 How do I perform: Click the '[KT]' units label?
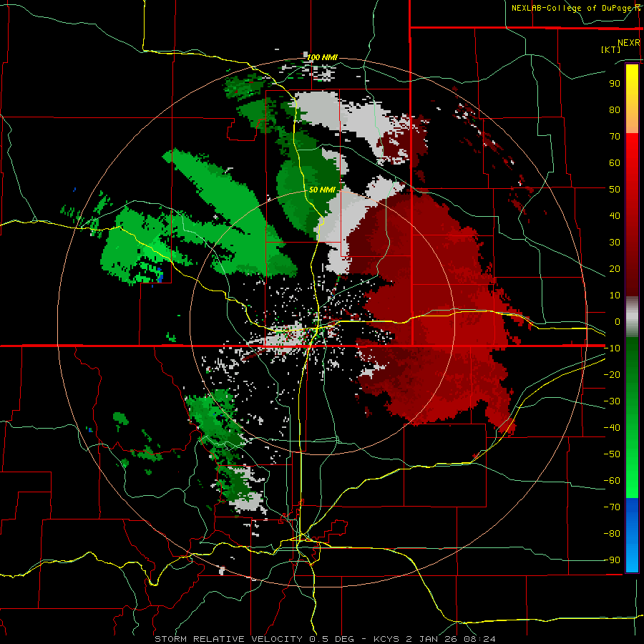pyautogui.click(x=611, y=49)
